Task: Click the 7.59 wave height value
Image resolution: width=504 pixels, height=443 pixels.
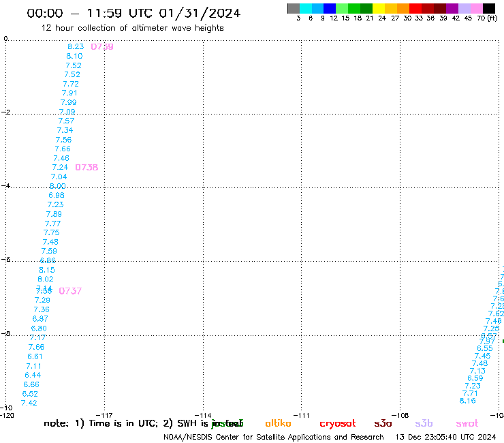Action: pos(49,251)
